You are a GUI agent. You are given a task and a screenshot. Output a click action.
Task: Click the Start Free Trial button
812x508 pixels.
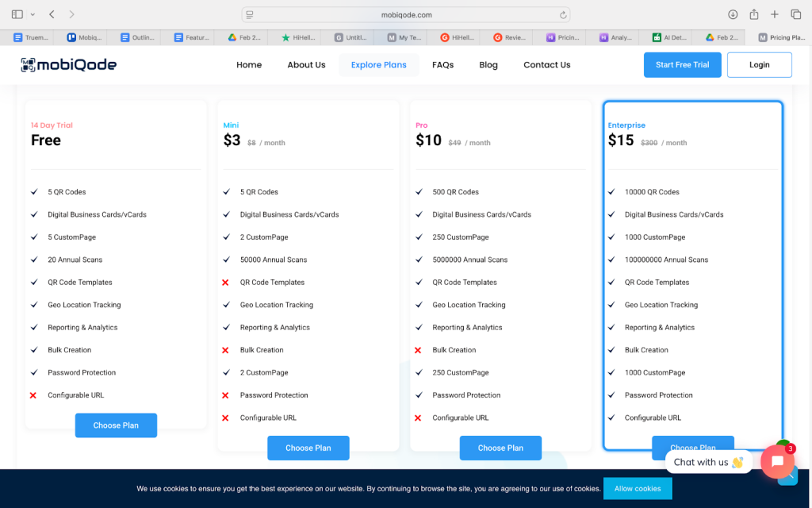tap(682, 65)
